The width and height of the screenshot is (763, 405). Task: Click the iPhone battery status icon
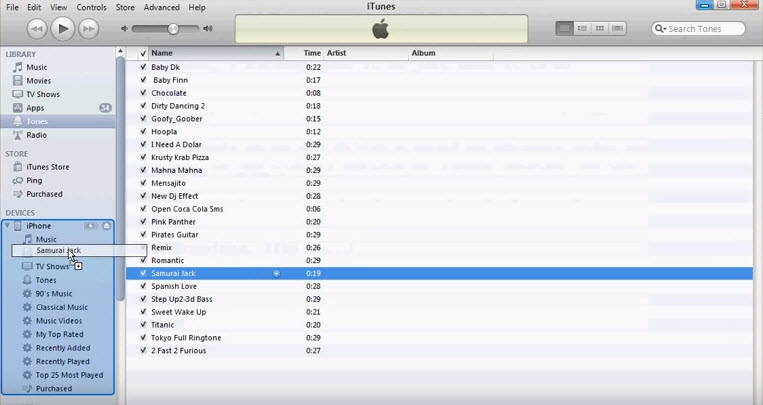91,226
